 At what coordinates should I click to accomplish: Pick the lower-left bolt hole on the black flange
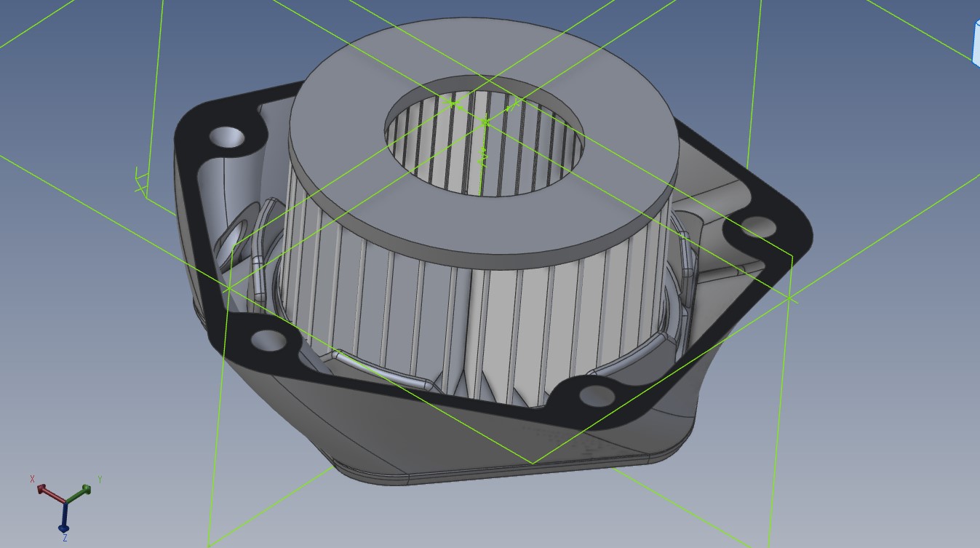267,340
